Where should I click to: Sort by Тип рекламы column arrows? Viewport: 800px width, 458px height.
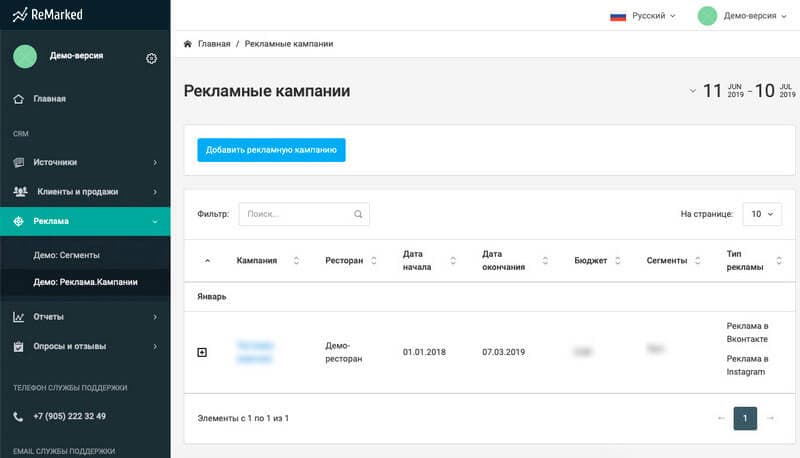[x=779, y=261]
